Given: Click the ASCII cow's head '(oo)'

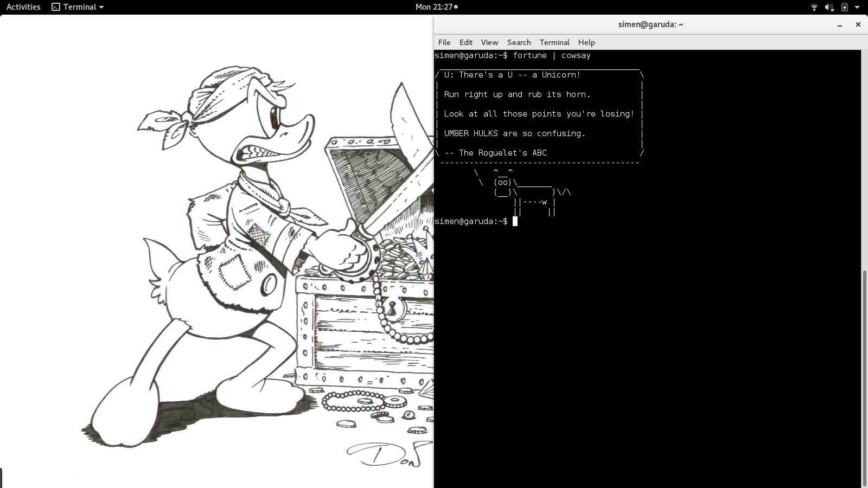Looking at the screenshot, I should tap(503, 182).
